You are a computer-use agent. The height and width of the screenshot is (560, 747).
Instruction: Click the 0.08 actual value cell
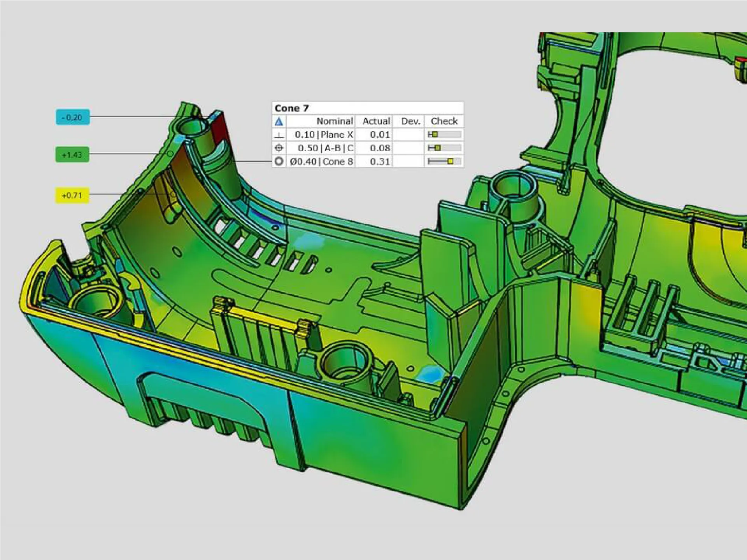tap(379, 148)
